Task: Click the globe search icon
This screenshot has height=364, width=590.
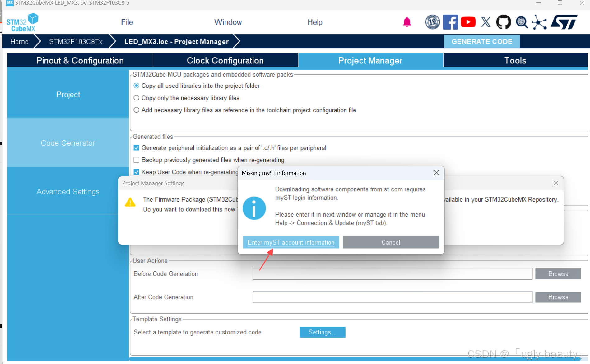Action: point(522,22)
